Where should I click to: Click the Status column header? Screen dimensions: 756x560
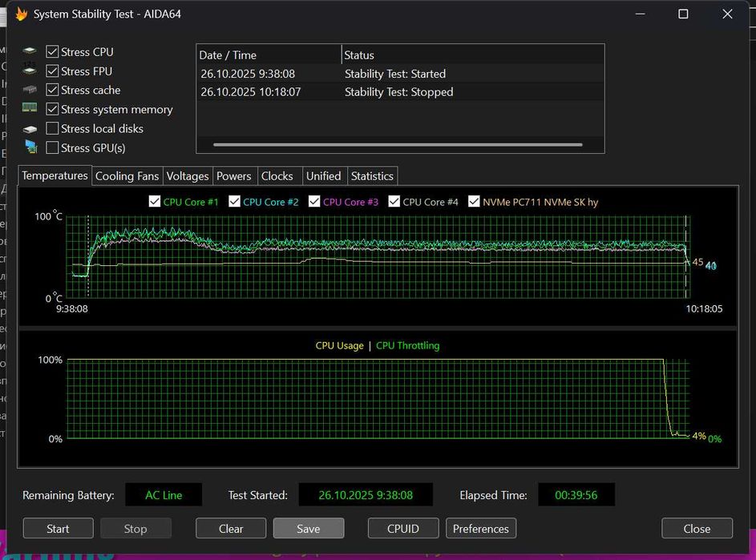click(x=473, y=55)
